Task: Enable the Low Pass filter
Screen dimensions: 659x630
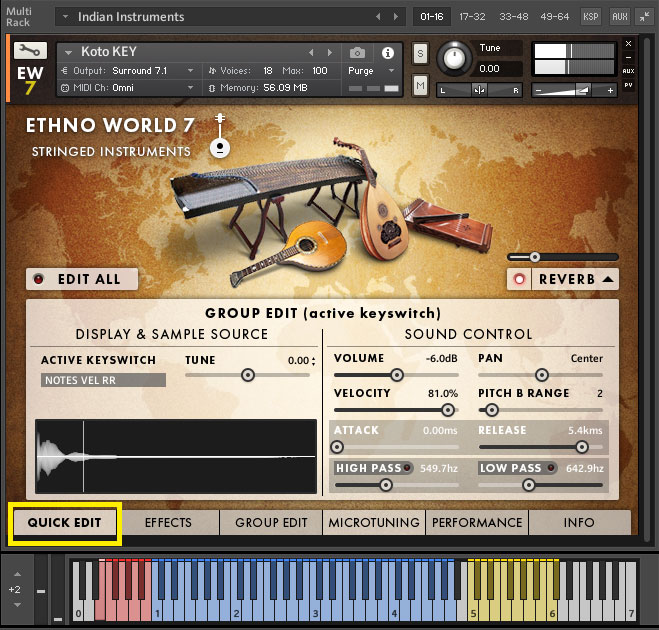Action: (551, 468)
